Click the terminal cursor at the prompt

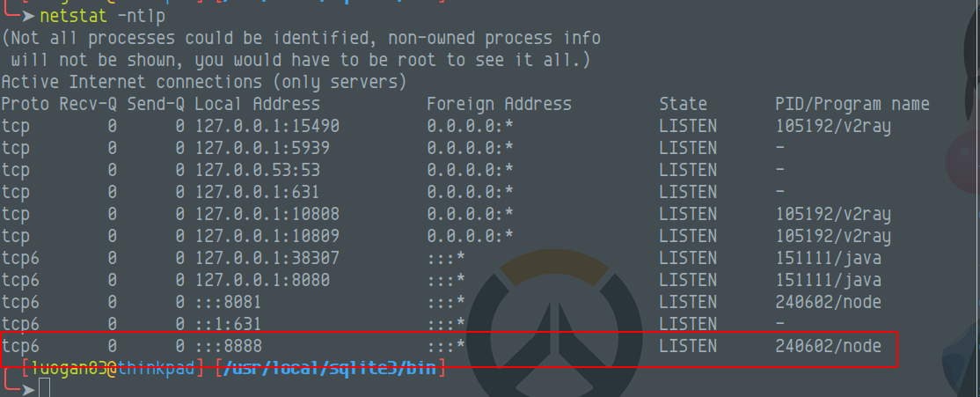pos(44,388)
